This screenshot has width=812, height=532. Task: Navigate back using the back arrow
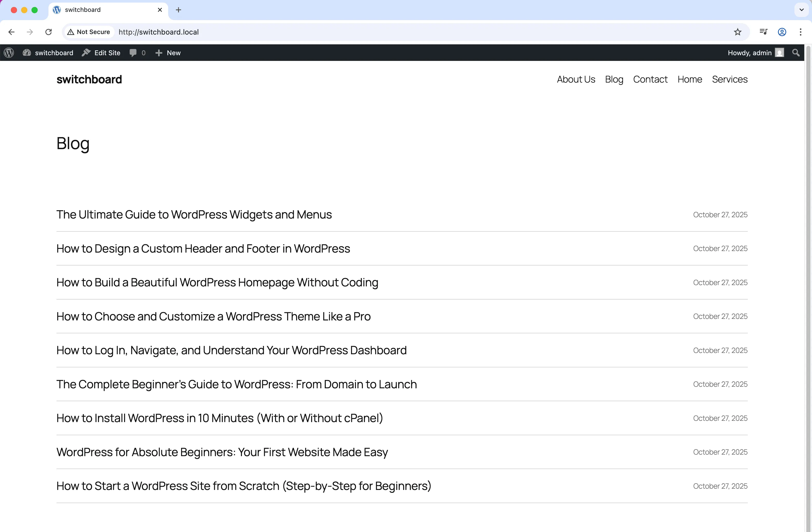(11, 32)
